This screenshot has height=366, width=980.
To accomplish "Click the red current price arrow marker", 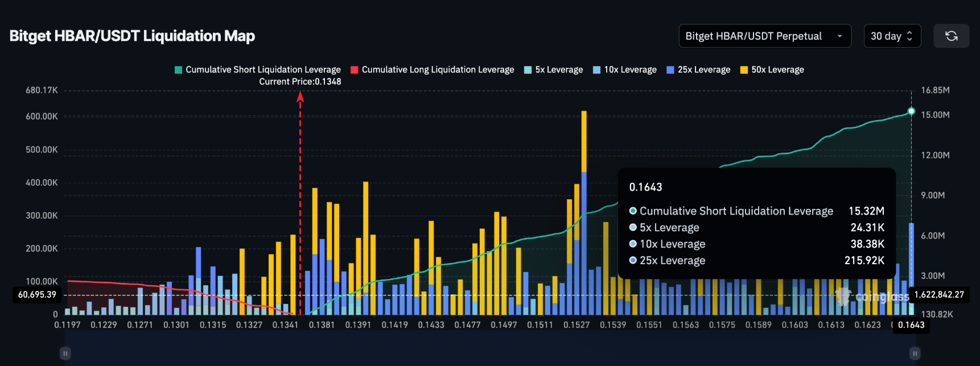I will [300, 97].
